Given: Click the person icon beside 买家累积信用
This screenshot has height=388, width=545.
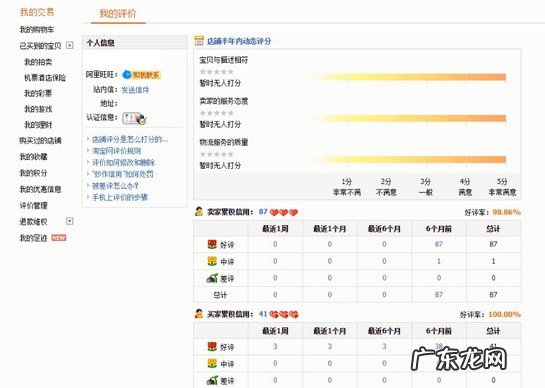Looking at the screenshot, I should tap(199, 314).
